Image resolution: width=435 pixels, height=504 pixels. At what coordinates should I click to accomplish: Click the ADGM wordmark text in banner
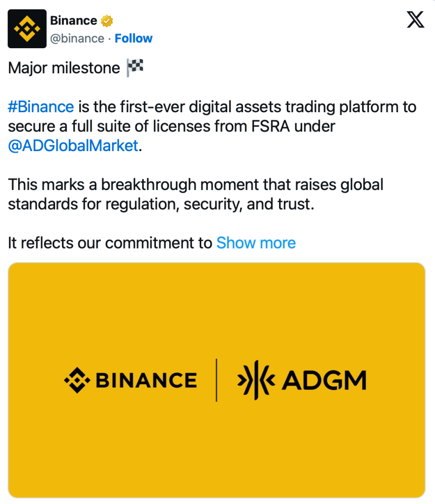coord(324,380)
